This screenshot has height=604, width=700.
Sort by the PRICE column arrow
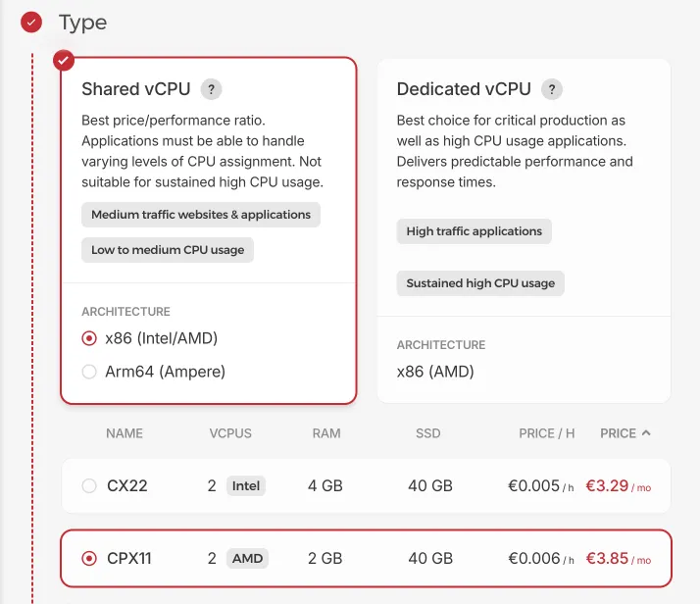tap(646, 432)
